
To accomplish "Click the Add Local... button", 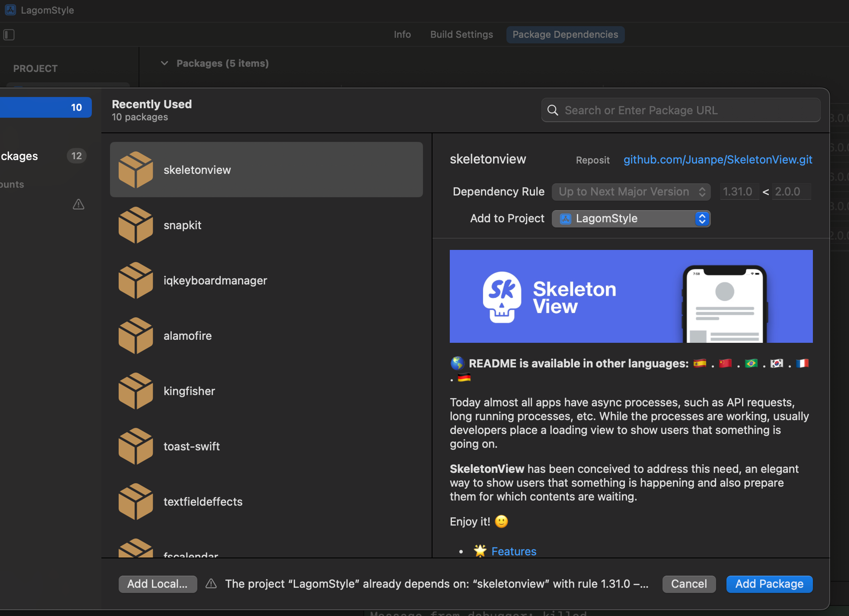I will pos(157,584).
